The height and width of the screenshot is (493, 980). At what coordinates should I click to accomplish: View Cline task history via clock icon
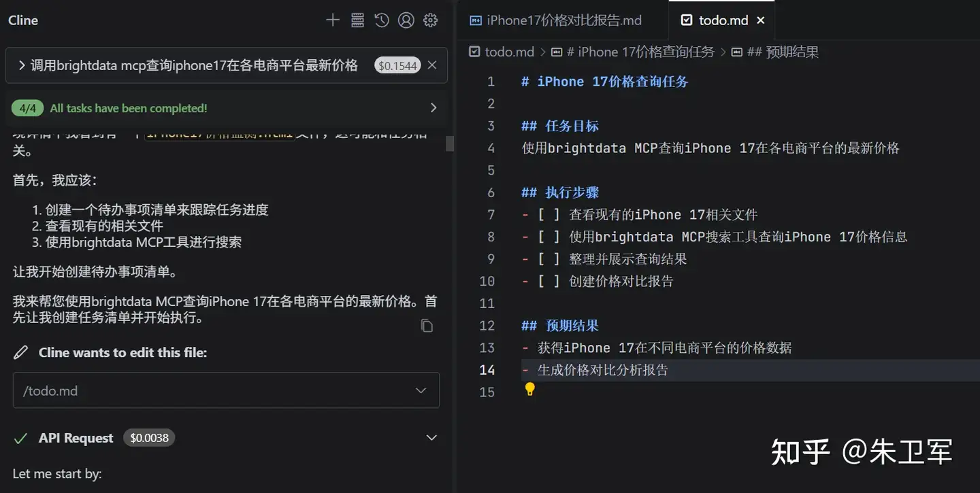coord(381,20)
